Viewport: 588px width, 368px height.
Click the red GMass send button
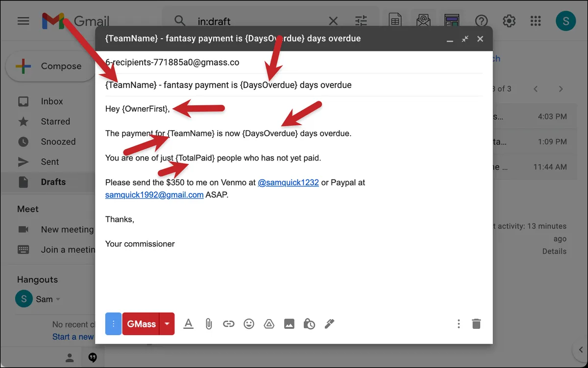(x=141, y=323)
